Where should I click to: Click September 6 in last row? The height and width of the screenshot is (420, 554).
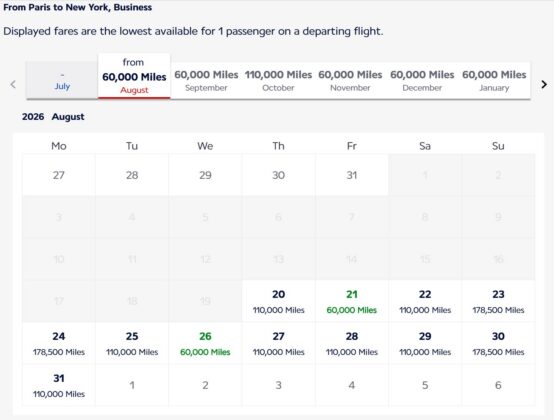[x=498, y=385]
